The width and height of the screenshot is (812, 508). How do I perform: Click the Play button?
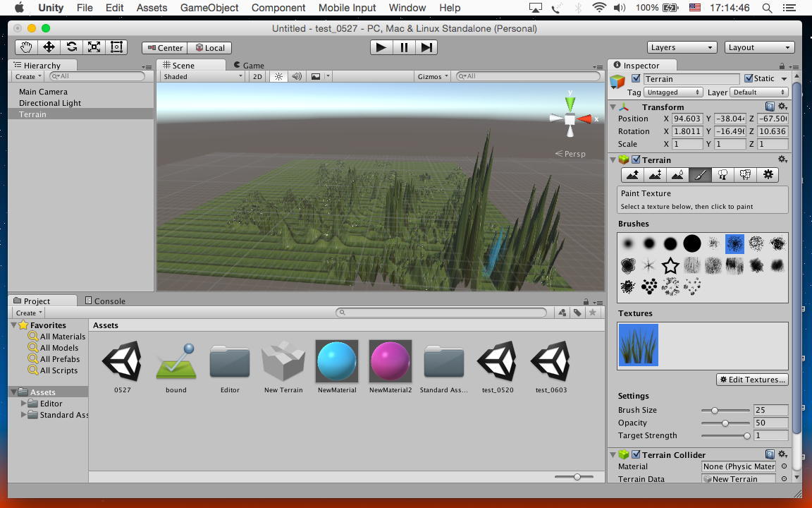(x=381, y=47)
